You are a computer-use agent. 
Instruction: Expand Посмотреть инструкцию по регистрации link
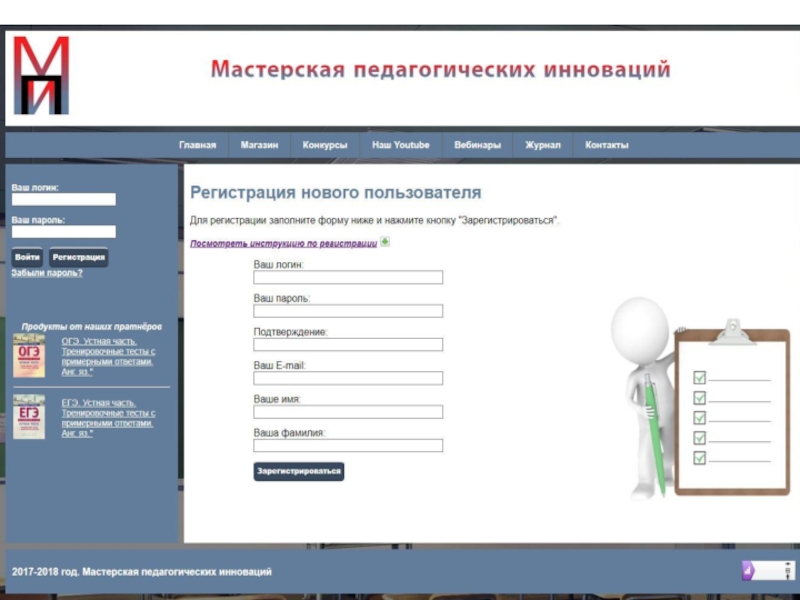(283, 243)
